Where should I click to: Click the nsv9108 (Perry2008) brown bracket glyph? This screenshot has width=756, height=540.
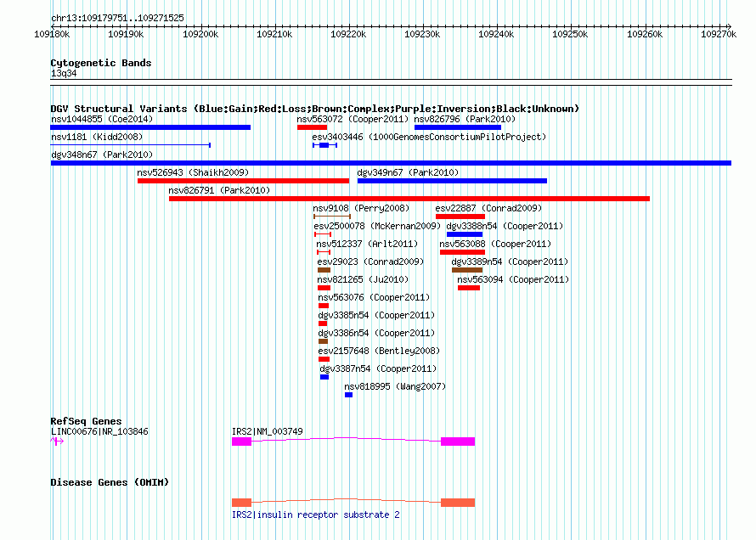[332, 217]
